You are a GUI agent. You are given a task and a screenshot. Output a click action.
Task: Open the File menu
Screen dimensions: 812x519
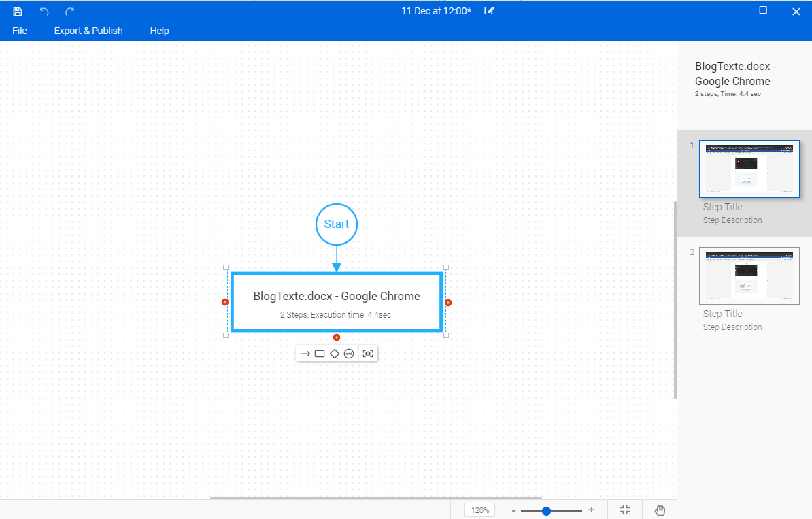pos(20,31)
